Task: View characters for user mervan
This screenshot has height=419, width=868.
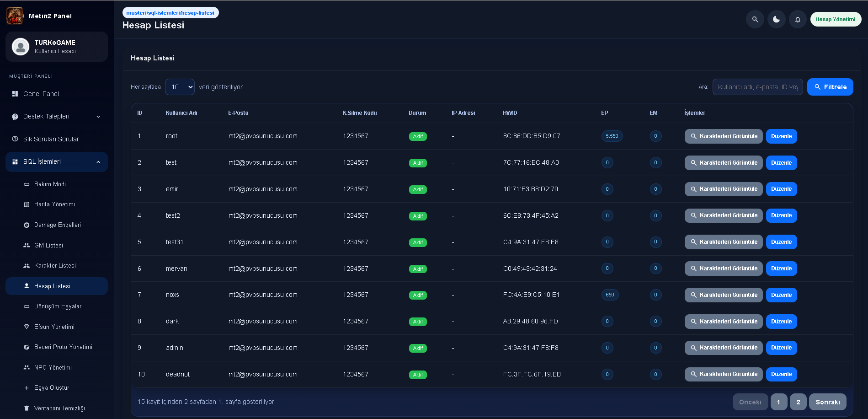Action: tap(724, 269)
